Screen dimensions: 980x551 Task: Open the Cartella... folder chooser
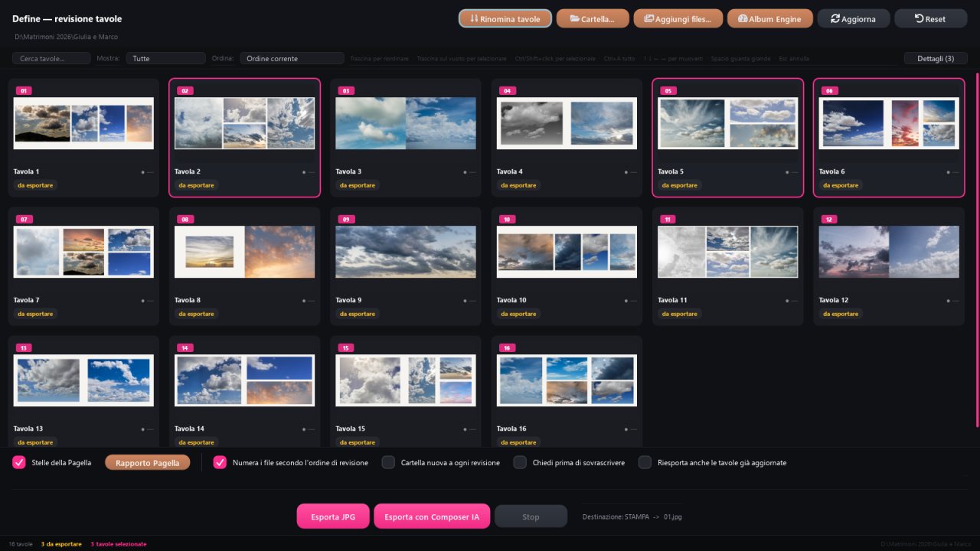[x=593, y=18]
